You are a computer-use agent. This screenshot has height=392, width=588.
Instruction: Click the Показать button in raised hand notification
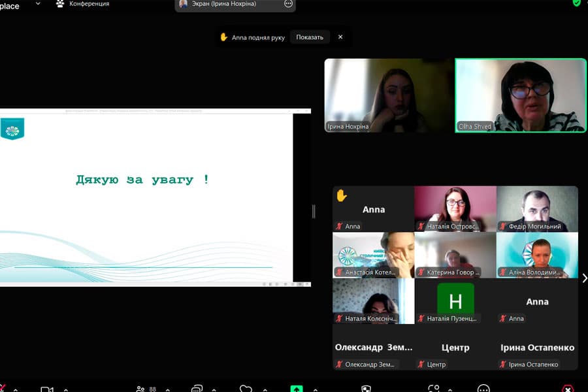310,37
